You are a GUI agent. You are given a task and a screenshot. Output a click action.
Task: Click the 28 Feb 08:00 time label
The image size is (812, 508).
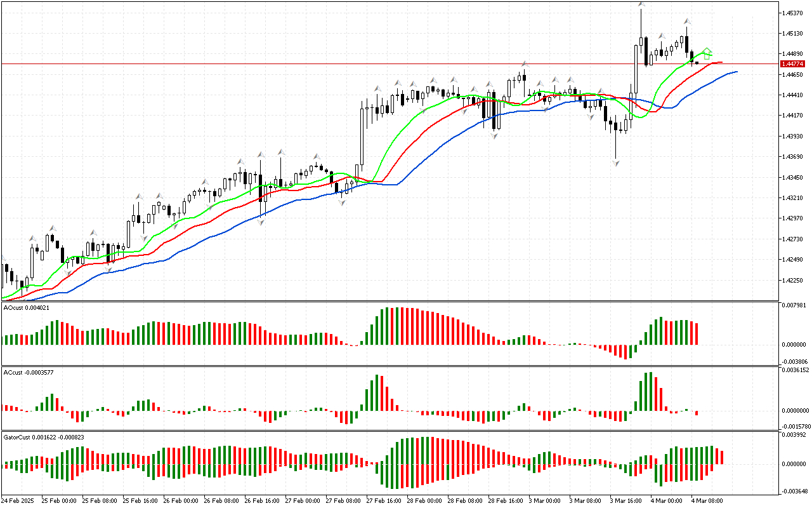pyautogui.click(x=465, y=500)
